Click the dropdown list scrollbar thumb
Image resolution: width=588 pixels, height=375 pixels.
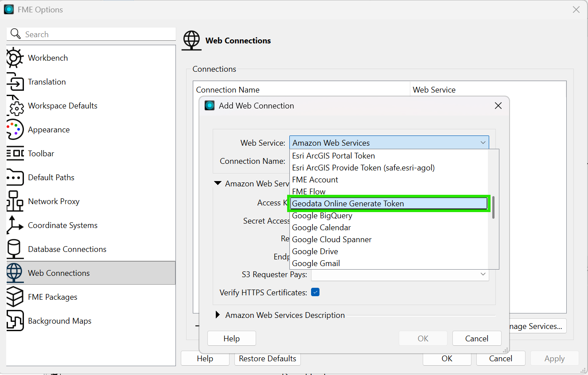click(493, 208)
